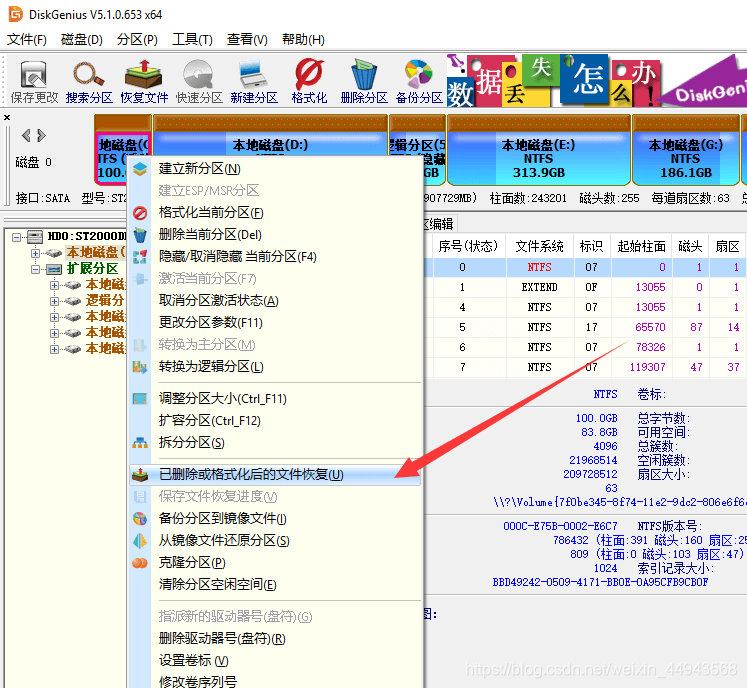Click the 磁头 column header
Image resolution: width=747 pixels, height=688 pixels.
pyautogui.click(x=690, y=246)
